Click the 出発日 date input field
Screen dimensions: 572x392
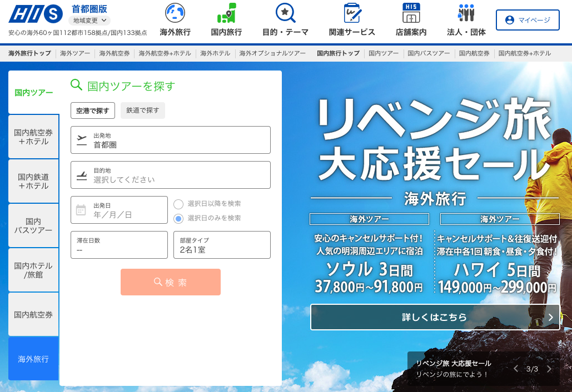coord(119,210)
